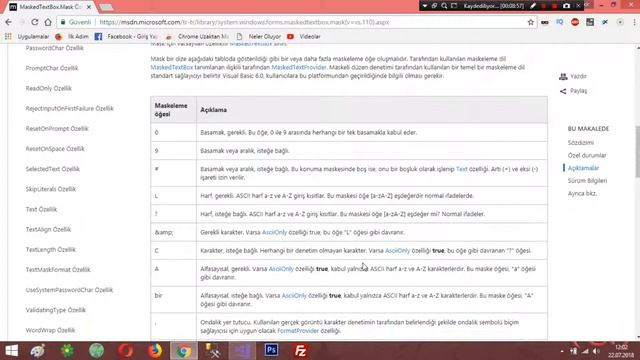Open browser home page icon
The image size is (640, 360).
click(48, 22)
